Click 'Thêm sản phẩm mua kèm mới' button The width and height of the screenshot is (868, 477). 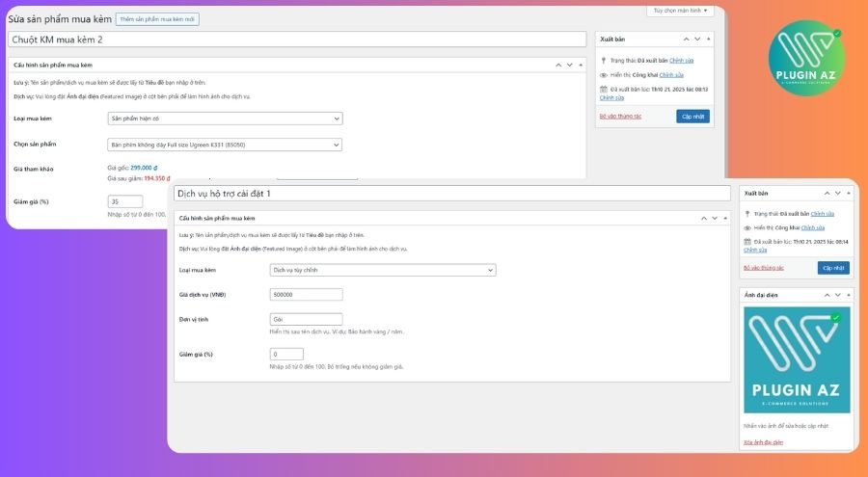(157, 19)
